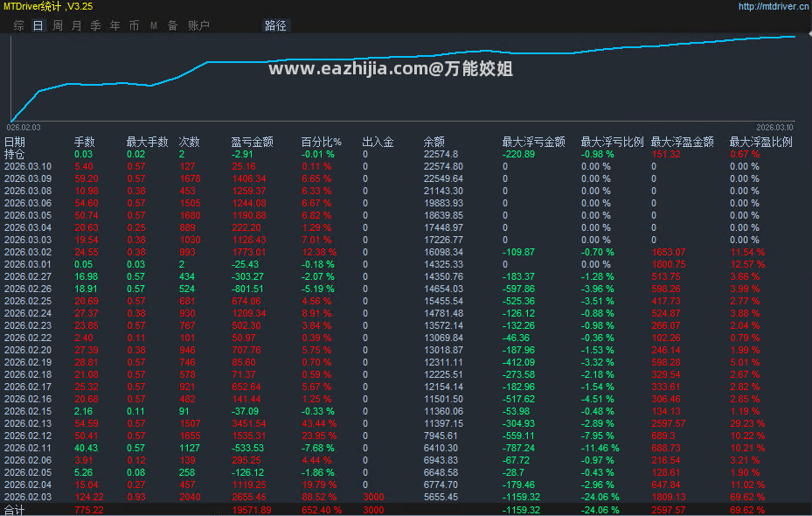
Task: Select the 日 daily tab
Action: click(x=38, y=25)
